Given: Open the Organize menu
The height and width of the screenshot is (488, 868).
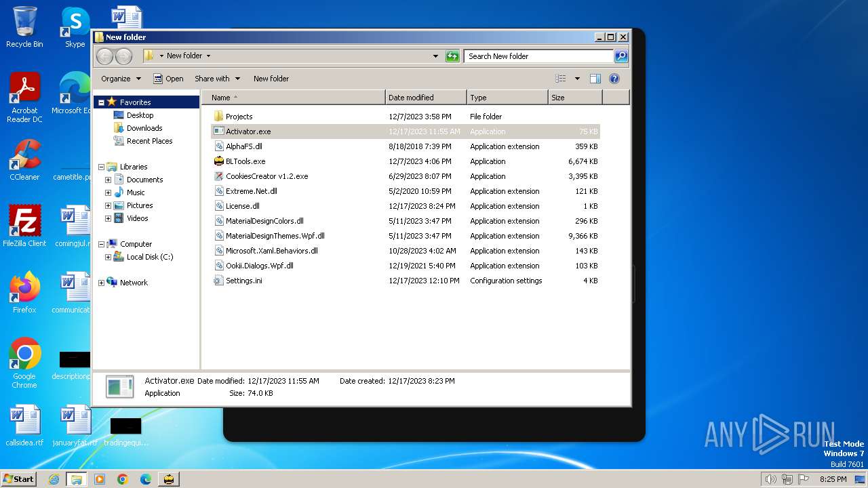Looking at the screenshot, I should coord(121,79).
